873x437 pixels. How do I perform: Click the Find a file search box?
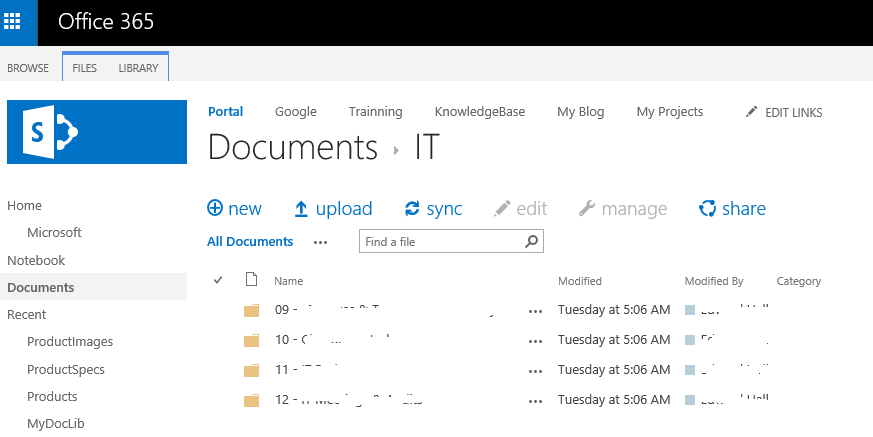(451, 242)
